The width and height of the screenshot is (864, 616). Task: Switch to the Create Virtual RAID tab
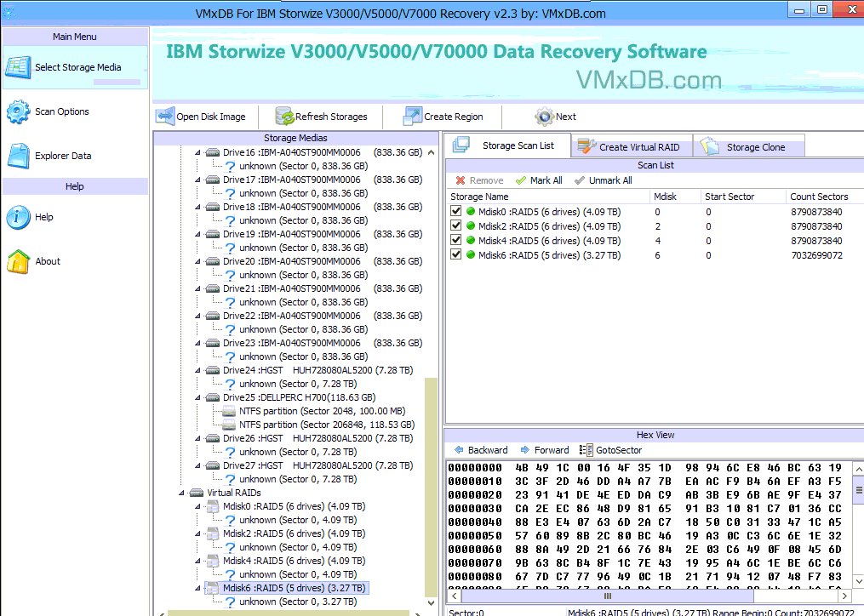click(632, 146)
